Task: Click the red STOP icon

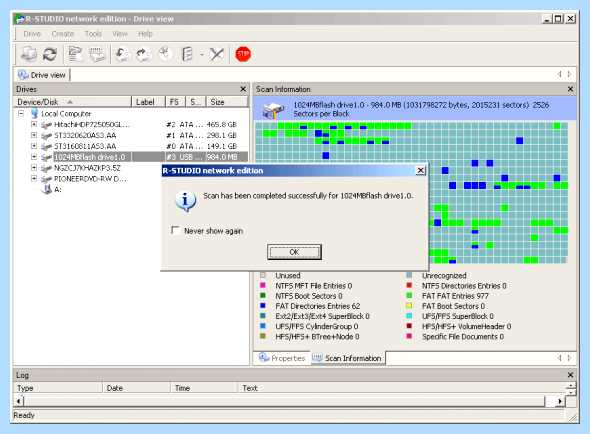Action: coord(243,54)
